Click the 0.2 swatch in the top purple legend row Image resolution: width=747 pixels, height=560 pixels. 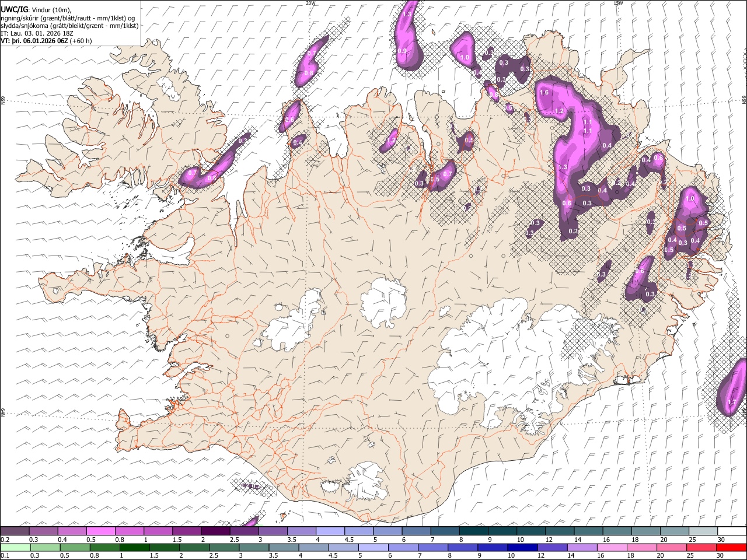tap(15, 531)
